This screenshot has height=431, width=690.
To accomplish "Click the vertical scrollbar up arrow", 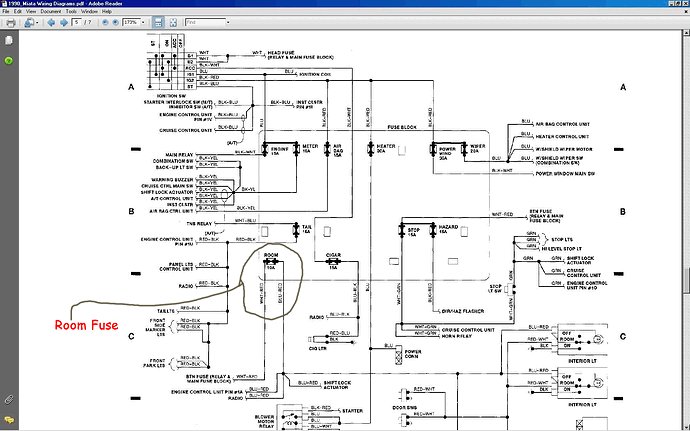I will point(686,33).
